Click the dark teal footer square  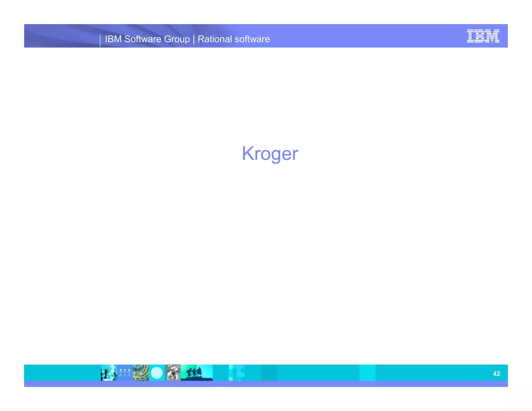point(269,373)
